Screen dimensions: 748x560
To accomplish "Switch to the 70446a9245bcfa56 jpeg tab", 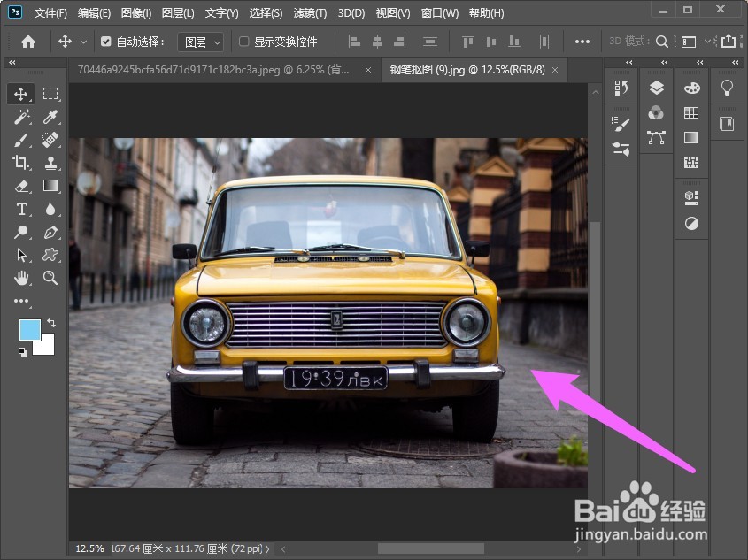I will pyautogui.click(x=213, y=70).
